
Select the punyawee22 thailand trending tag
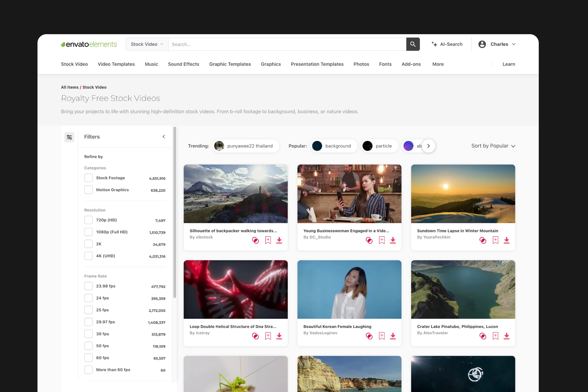246,146
